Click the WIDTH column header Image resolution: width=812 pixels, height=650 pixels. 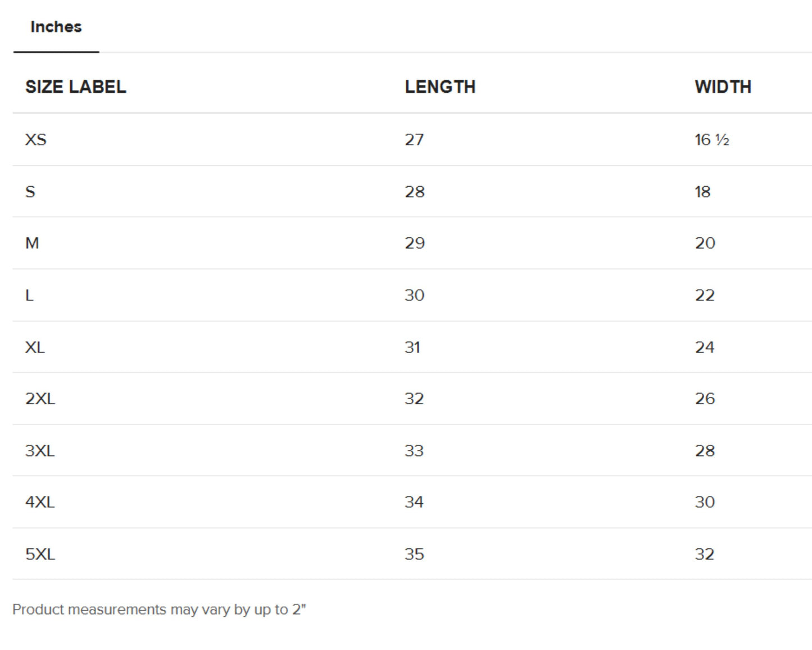(x=723, y=87)
